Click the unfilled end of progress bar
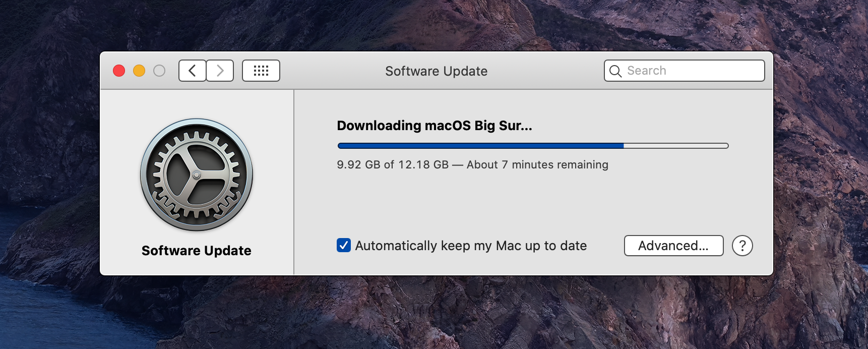Screen dimensions: 868x349 pos(676,146)
